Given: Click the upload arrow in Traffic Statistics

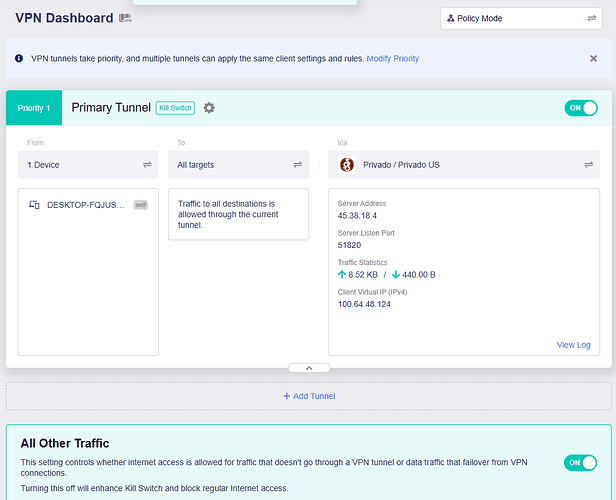Looking at the screenshot, I should point(342,274).
